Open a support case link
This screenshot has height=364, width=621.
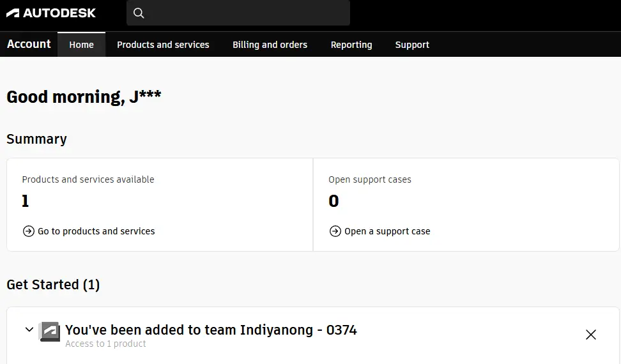(x=387, y=231)
